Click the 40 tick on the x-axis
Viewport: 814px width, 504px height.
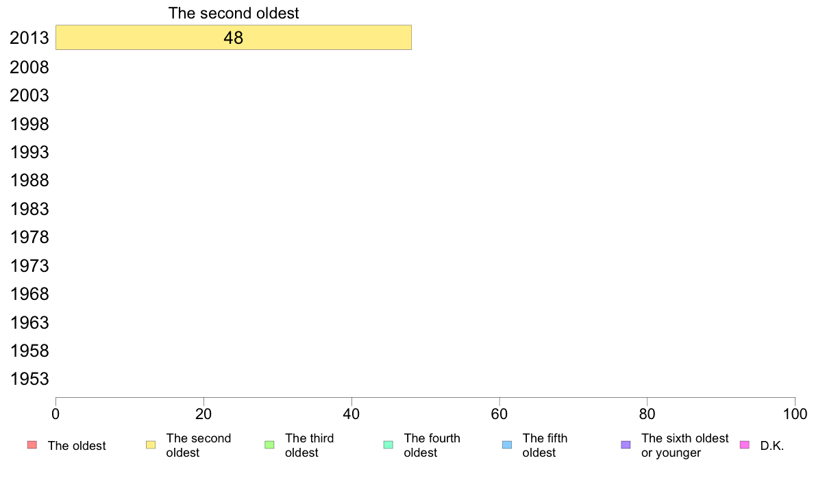[x=351, y=414]
